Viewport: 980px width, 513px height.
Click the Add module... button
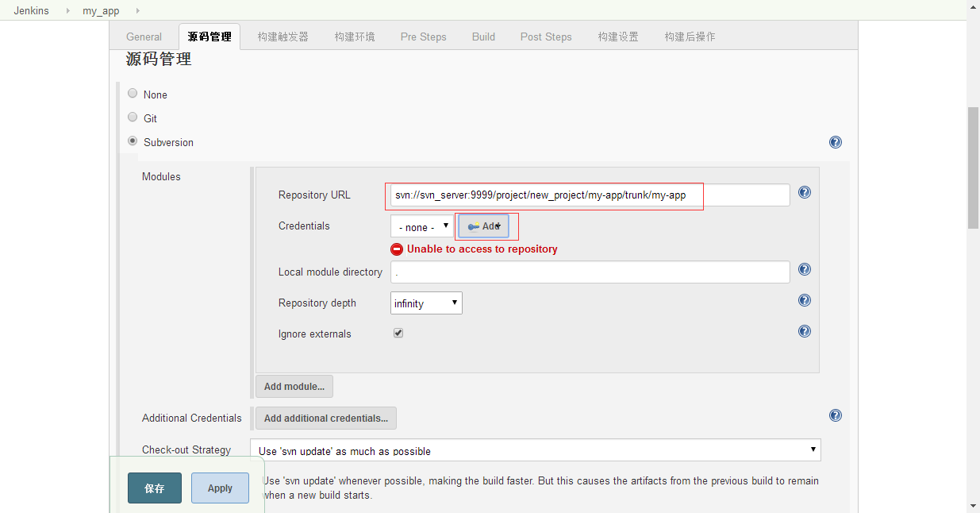(x=294, y=386)
